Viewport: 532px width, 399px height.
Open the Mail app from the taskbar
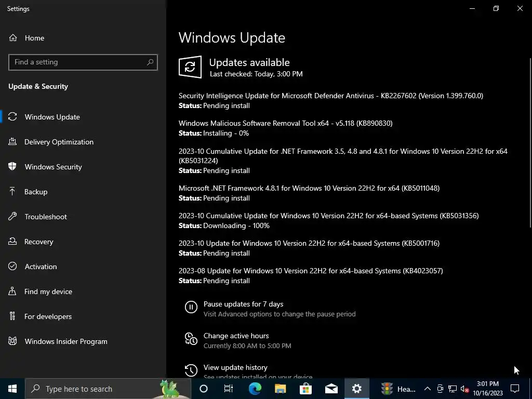331,389
